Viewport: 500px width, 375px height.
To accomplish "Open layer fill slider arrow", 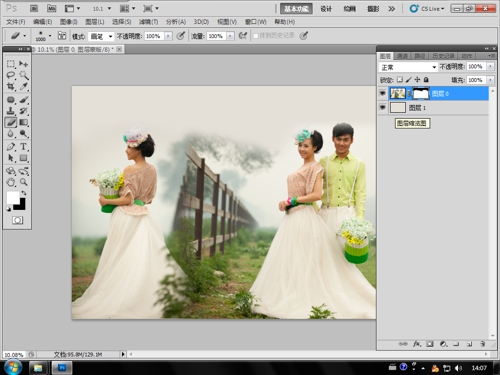I will (x=490, y=80).
